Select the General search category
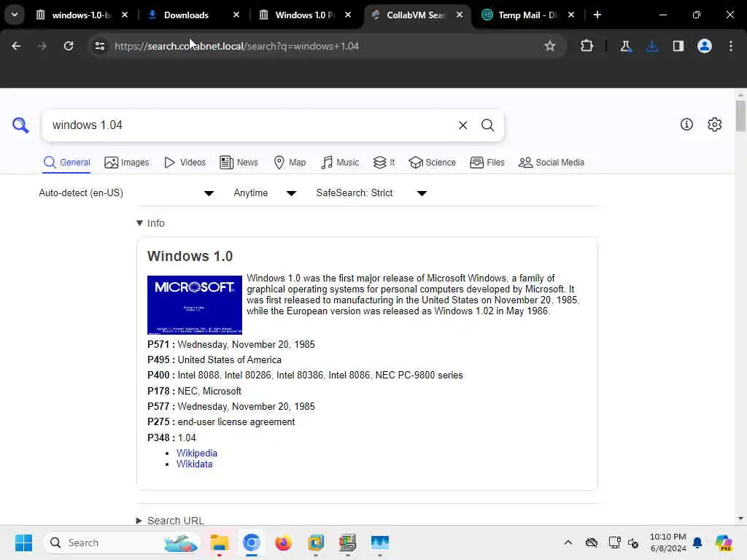This screenshot has height=560, width=747. click(66, 163)
